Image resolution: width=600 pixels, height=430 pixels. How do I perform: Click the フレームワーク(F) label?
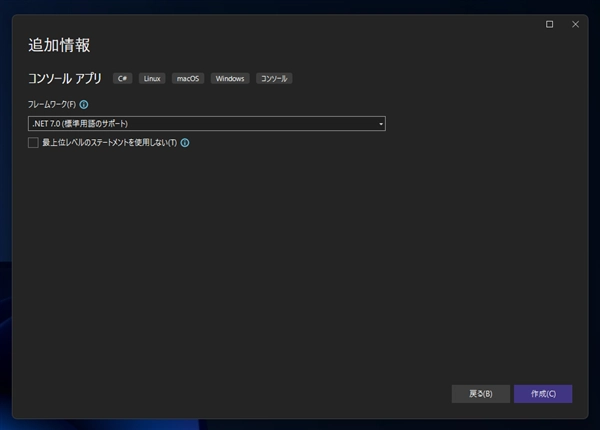[x=52, y=104]
